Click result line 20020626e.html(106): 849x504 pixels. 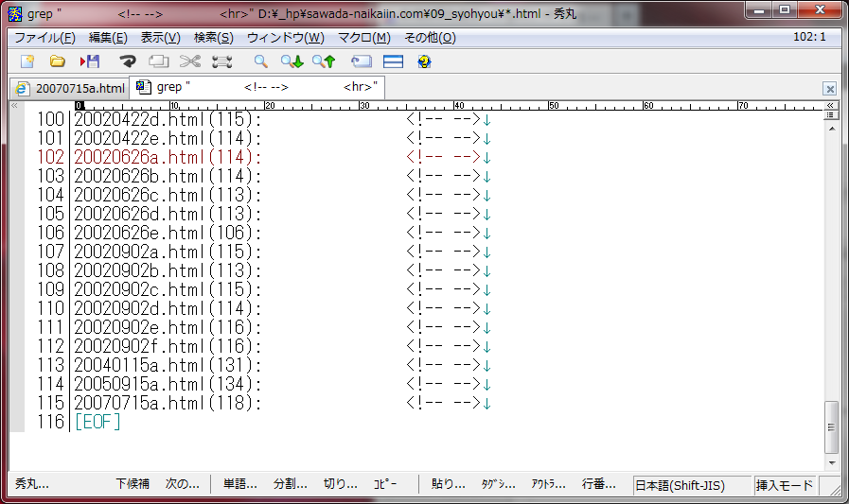tap(168, 233)
